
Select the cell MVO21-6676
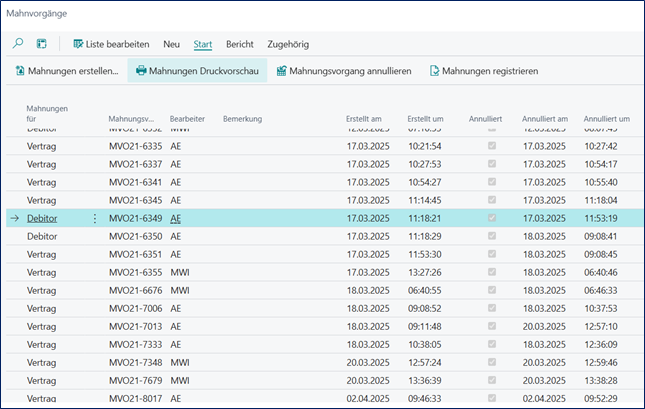(x=135, y=290)
